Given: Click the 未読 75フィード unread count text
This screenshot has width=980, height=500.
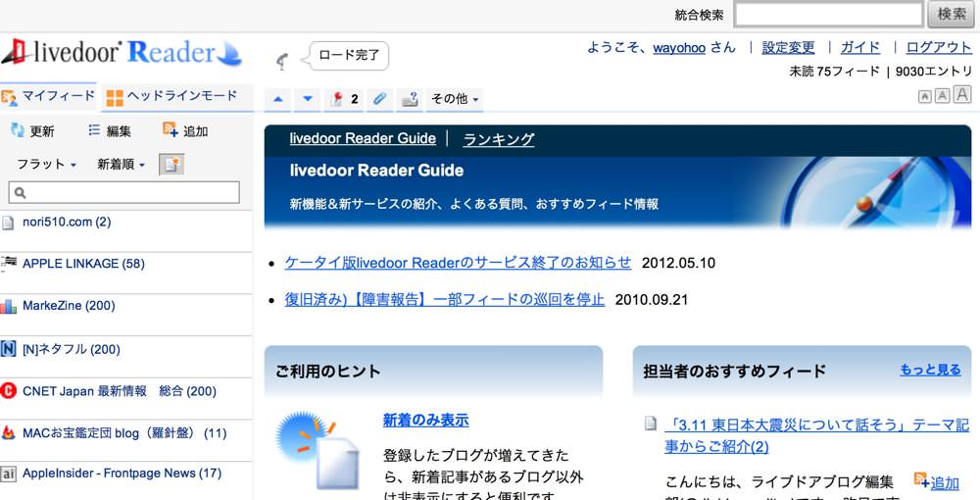Looking at the screenshot, I should pyautogui.click(x=834, y=72).
